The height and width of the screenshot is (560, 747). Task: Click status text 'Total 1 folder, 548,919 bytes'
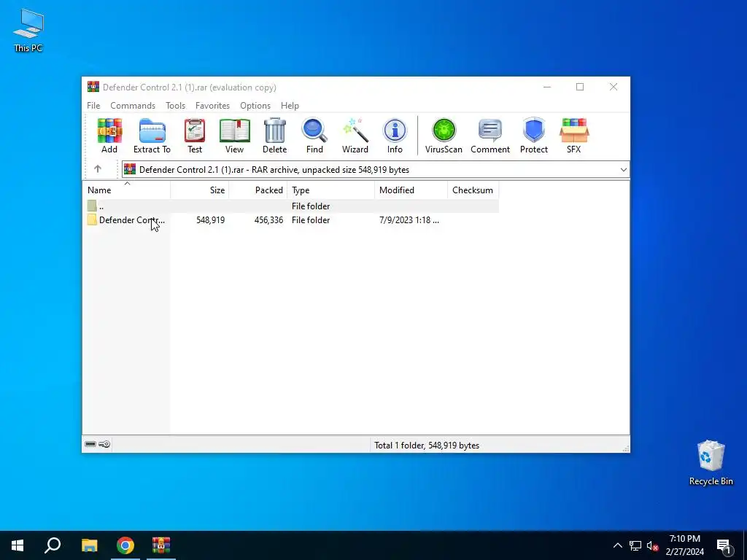click(427, 446)
